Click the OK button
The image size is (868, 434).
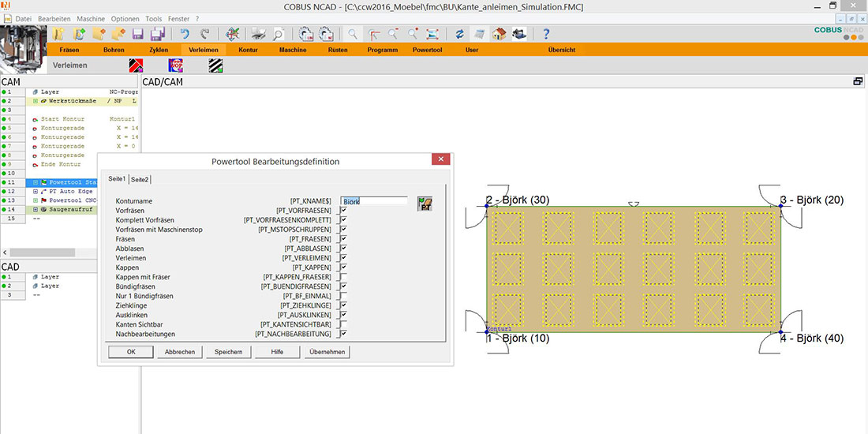point(131,351)
